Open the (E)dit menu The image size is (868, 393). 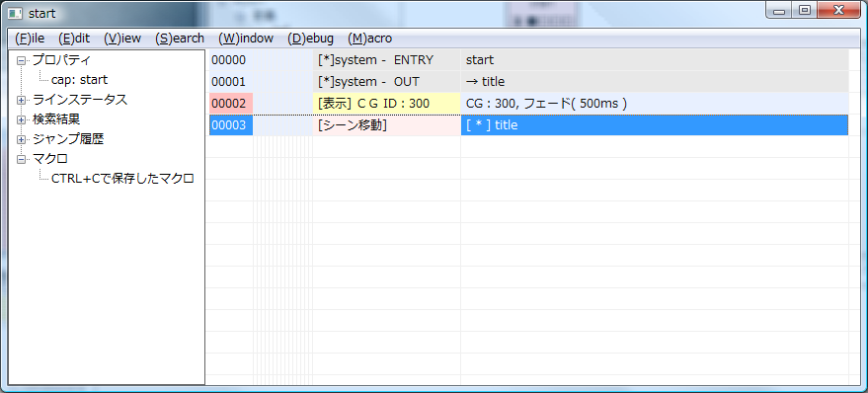(x=74, y=39)
